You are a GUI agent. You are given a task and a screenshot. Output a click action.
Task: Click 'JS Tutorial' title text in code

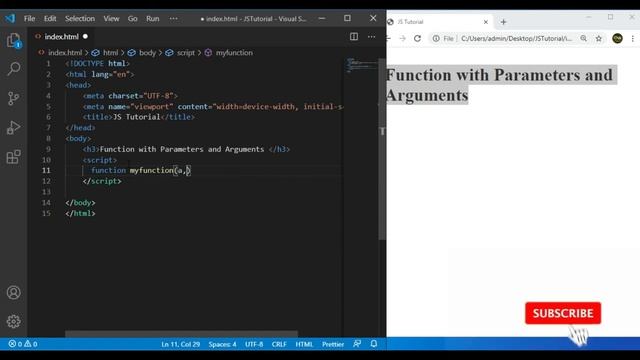coord(136,117)
